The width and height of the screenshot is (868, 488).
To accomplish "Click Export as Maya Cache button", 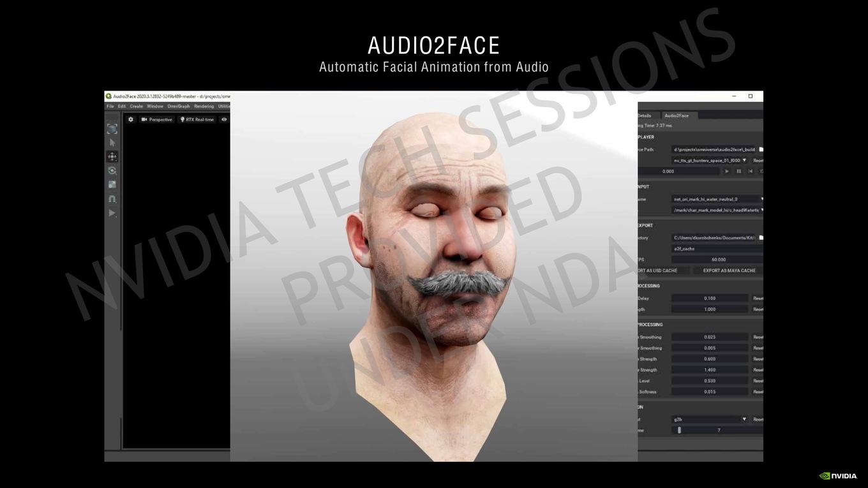I will tap(729, 270).
